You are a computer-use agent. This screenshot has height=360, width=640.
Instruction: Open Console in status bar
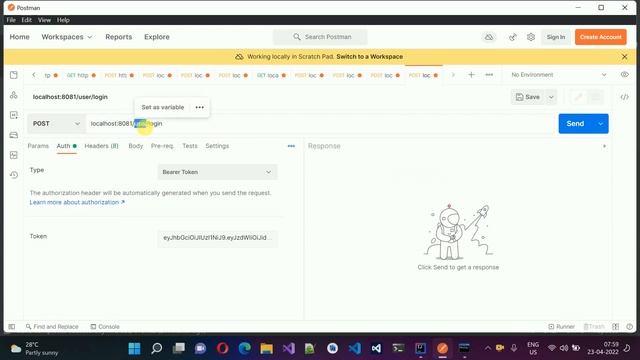[x=105, y=327]
